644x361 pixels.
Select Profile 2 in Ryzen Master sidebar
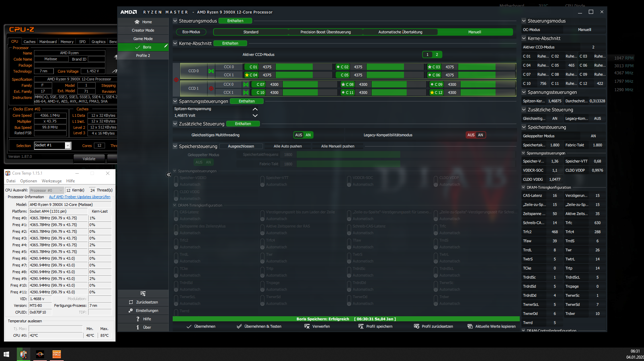coord(143,56)
